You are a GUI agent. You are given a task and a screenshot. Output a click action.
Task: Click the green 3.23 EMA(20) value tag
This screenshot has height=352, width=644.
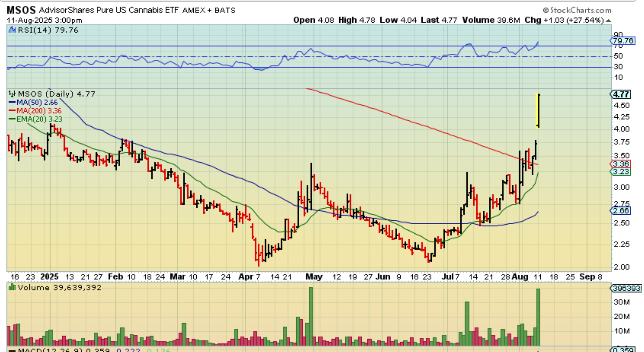(620, 172)
